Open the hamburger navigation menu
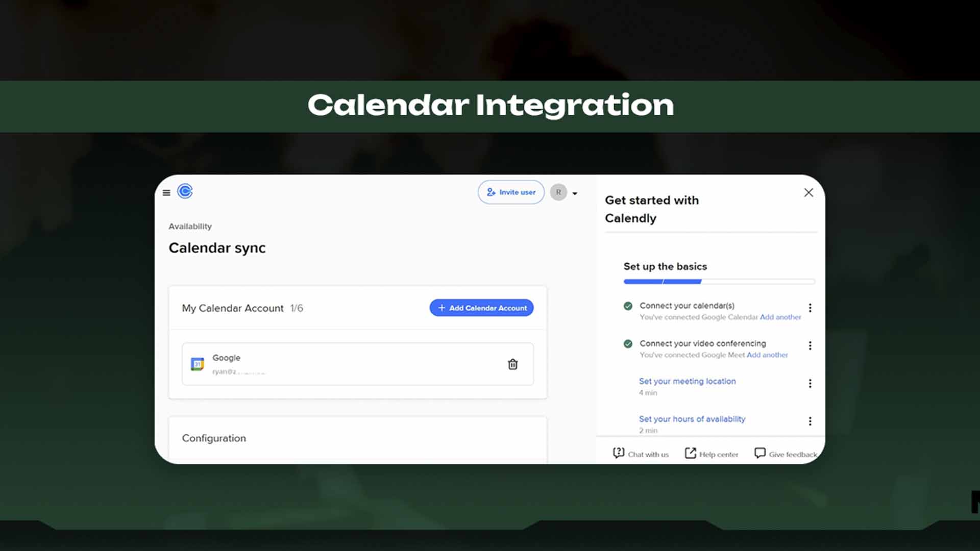The width and height of the screenshot is (980, 551). pyautogui.click(x=166, y=193)
